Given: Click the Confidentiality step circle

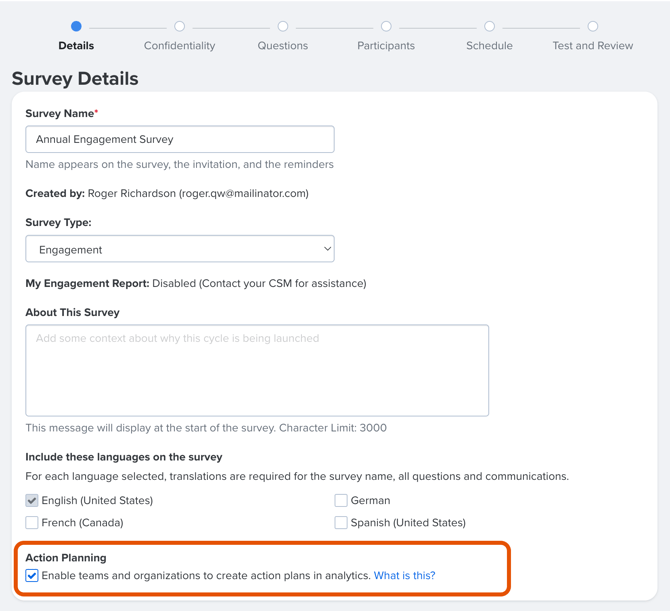Looking at the screenshot, I should [179, 26].
